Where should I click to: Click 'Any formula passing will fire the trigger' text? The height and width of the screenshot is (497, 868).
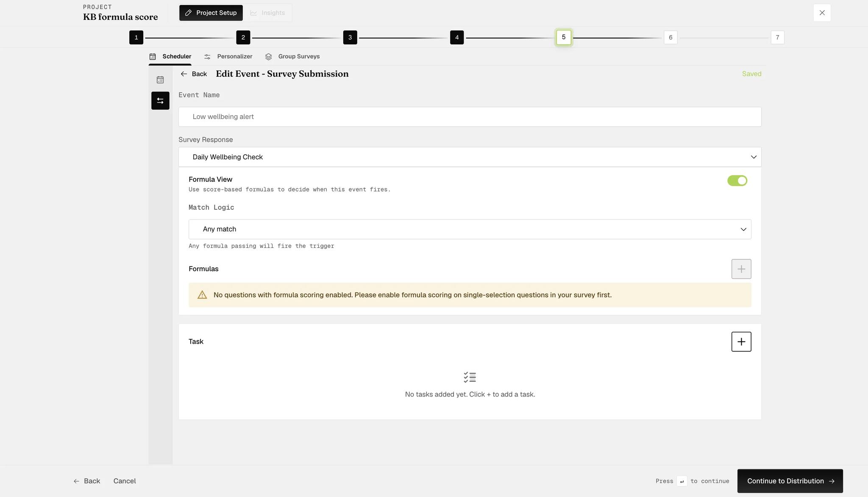click(261, 246)
